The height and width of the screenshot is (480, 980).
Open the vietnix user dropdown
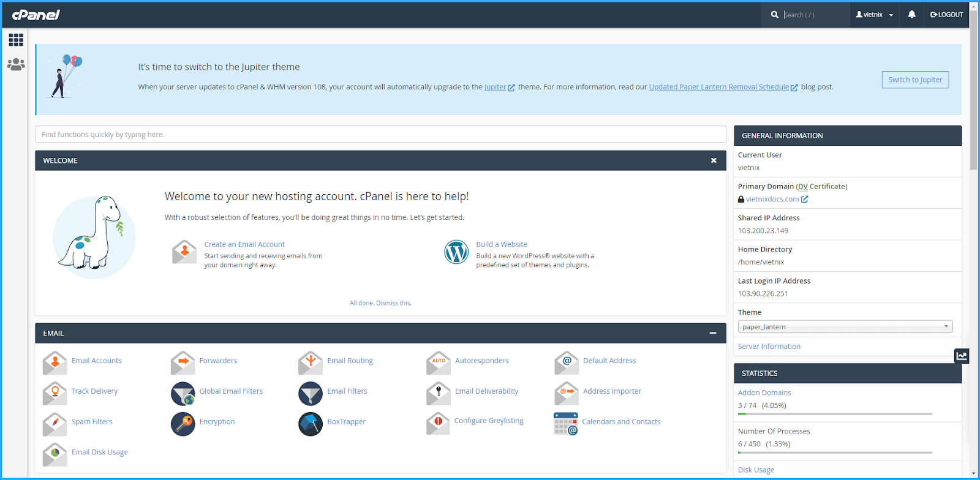coord(875,15)
